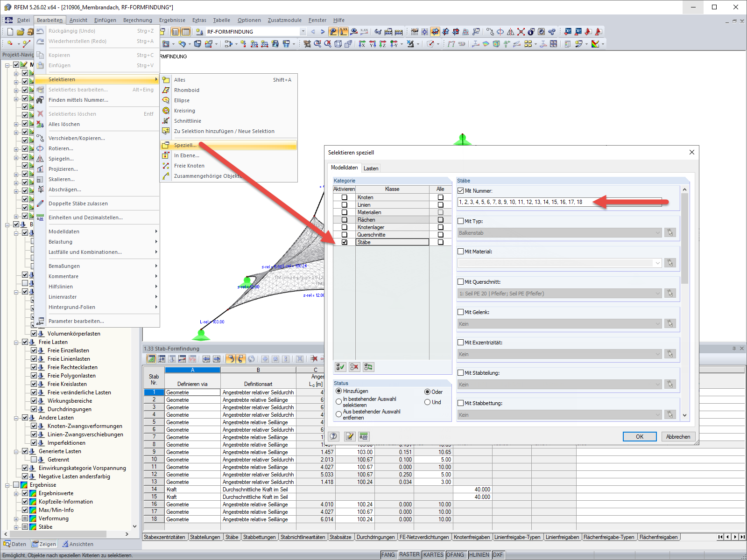Pick member type graphically next to Balkenstab
This screenshot has height=560, width=747.
[670, 232]
